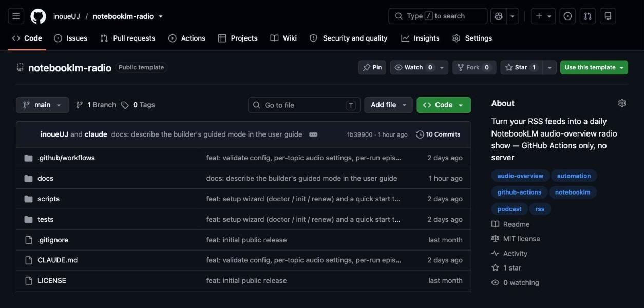The width and height of the screenshot is (644, 308).
Task: Switch to the Actions tab
Action: point(187,38)
